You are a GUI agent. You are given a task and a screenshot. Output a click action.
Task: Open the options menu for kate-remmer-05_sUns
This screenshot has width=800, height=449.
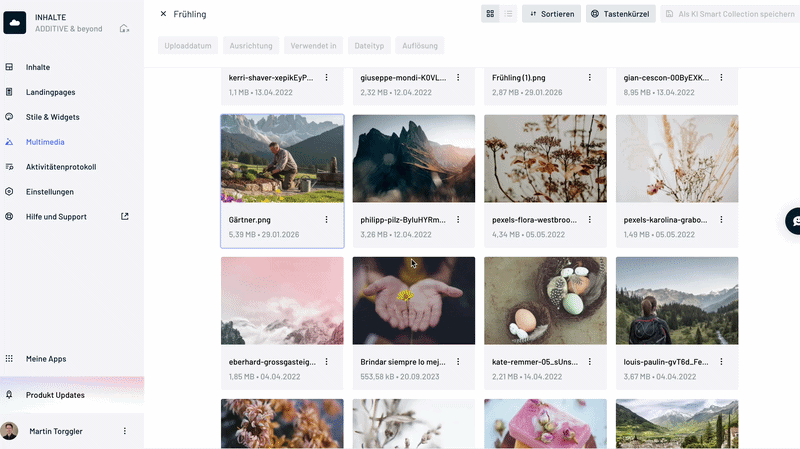[590, 362]
